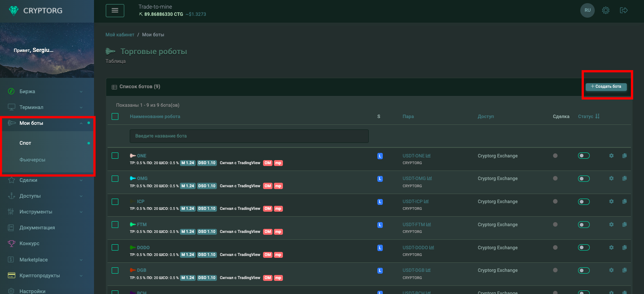644x294 pixels.
Task: Toggle the DGB bot status switch
Action: [584, 270]
